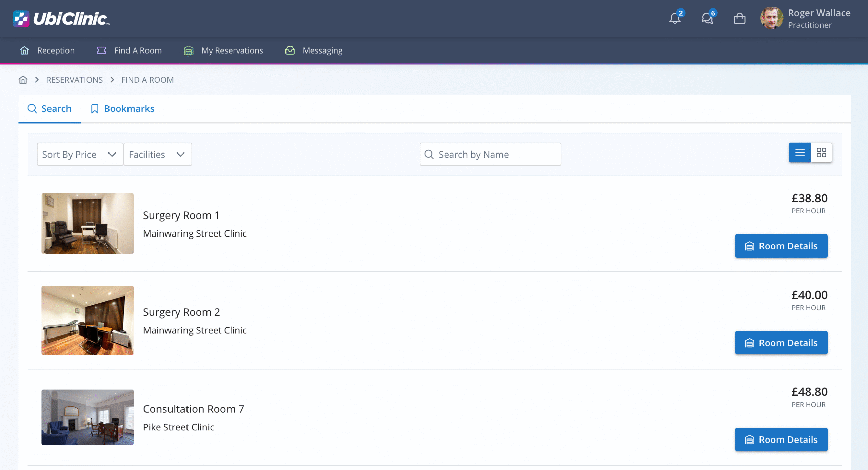Screen dimensions: 868x470
Task: Click the £38.80 price
Action: [809, 198]
